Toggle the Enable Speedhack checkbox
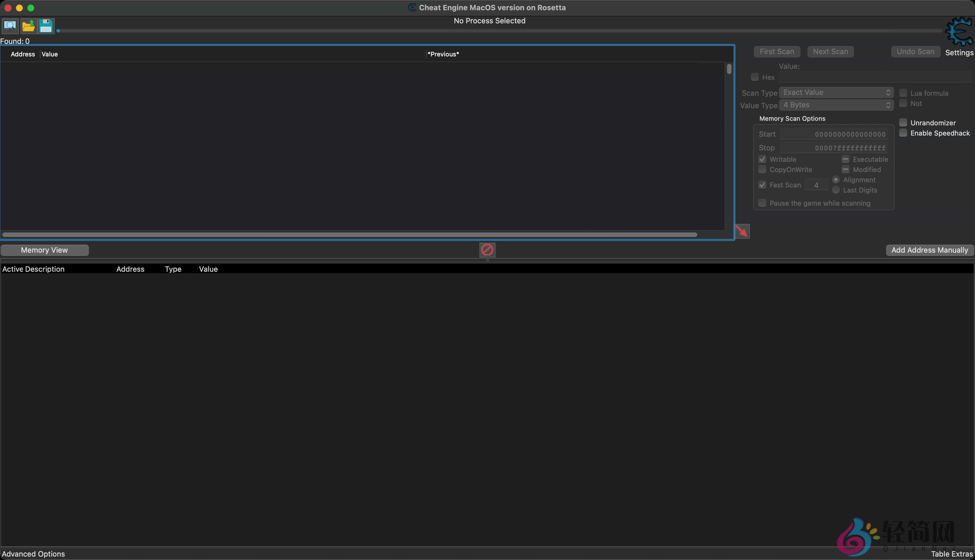Screen dimensions: 975x560 (x=903, y=133)
